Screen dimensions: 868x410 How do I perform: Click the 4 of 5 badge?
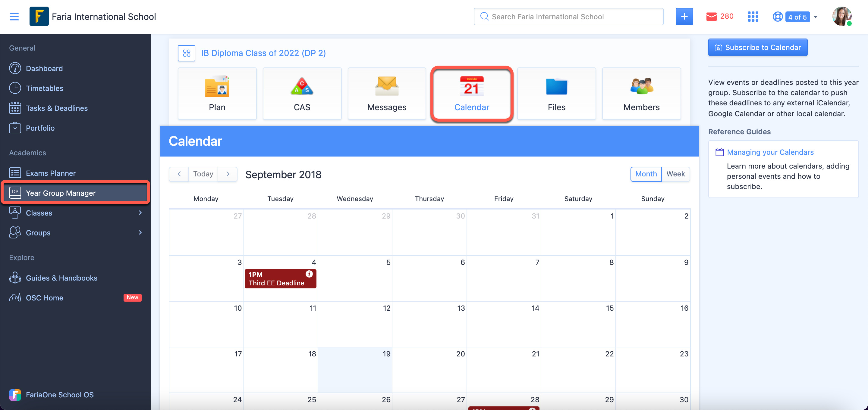[797, 17]
